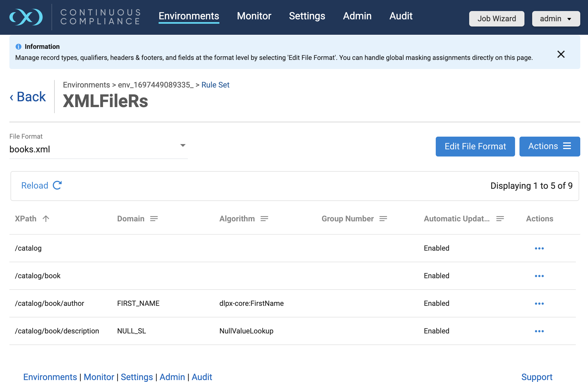Open the blue Actions menu button
The width and height of the screenshot is (588, 382).
pos(549,146)
